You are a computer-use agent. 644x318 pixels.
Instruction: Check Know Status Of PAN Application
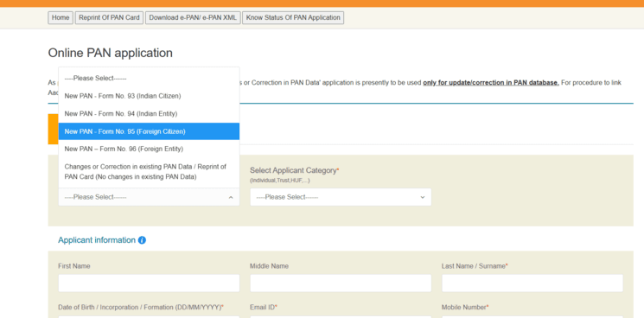[293, 18]
